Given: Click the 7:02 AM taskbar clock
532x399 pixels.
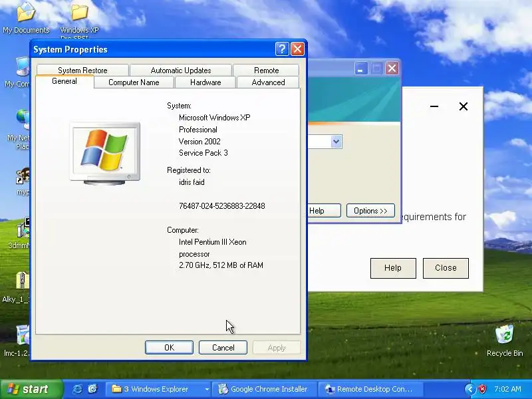Looking at the screenshot, I should click(507, 389).
